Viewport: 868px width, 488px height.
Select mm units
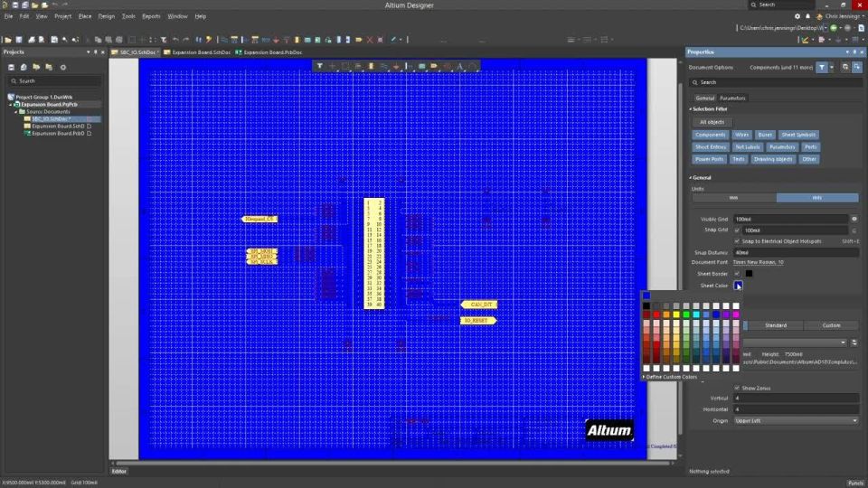[x=733, y=198]
